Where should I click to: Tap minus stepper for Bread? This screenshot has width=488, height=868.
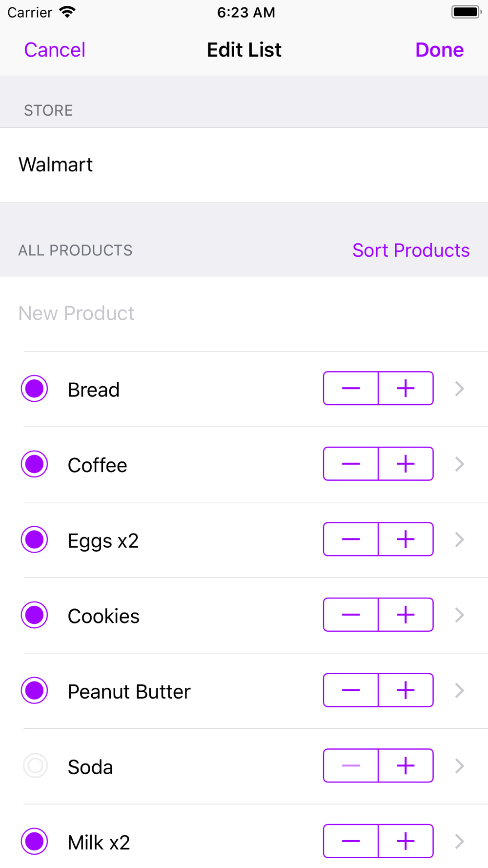[351, 389]
